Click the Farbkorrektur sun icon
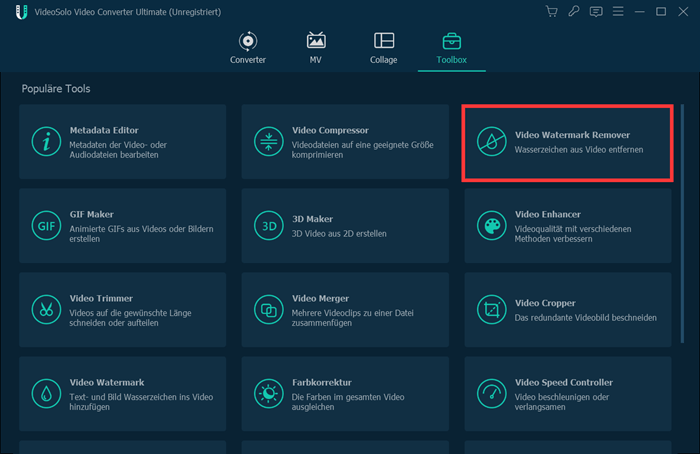This screenshot has height=454, width=700. click(x=268, y=393)
